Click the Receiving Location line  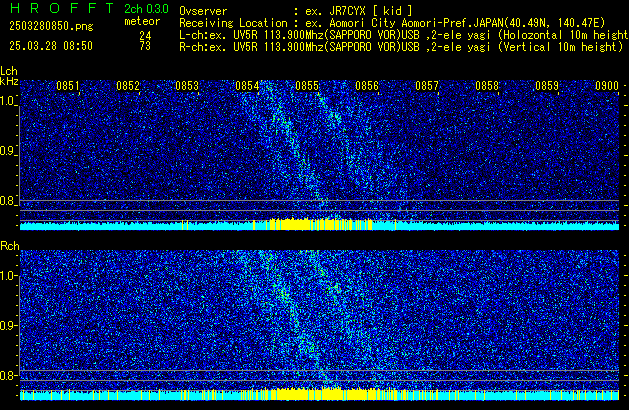[x=392, y=23]
